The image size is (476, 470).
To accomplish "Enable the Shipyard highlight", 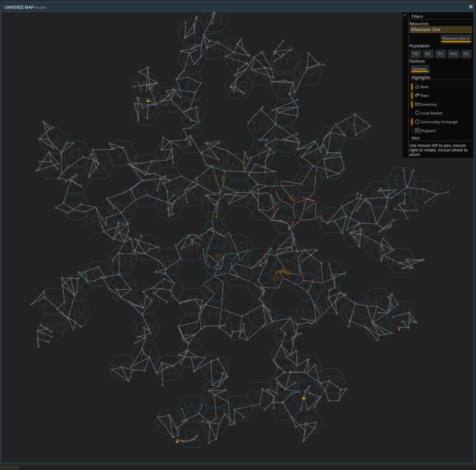I will [428, 131].
